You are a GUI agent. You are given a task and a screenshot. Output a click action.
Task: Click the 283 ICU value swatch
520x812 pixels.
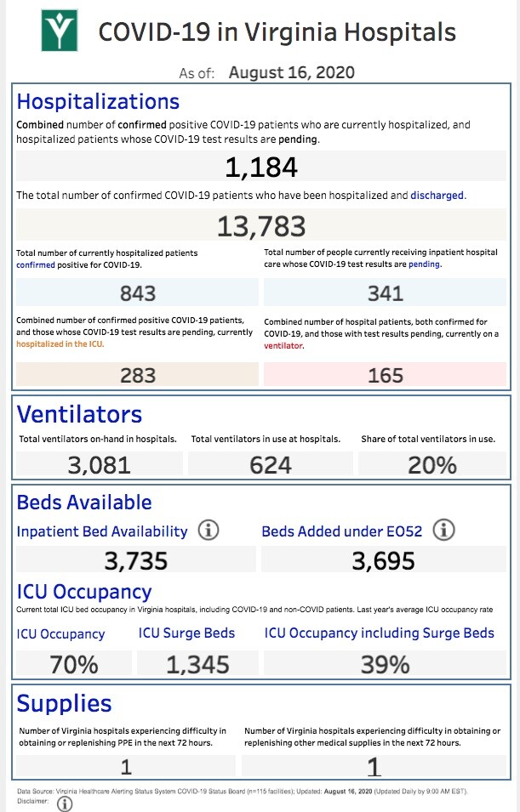tap(137, 374)
